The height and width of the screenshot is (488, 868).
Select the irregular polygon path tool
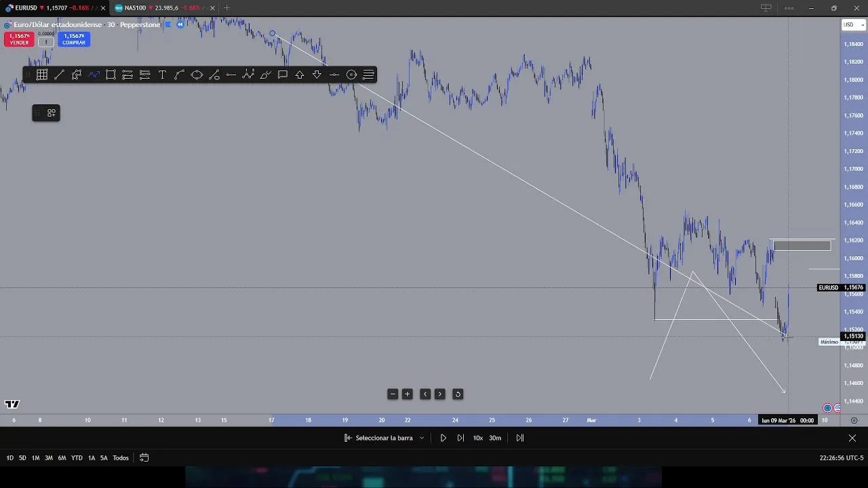click(x=77, y=75)
